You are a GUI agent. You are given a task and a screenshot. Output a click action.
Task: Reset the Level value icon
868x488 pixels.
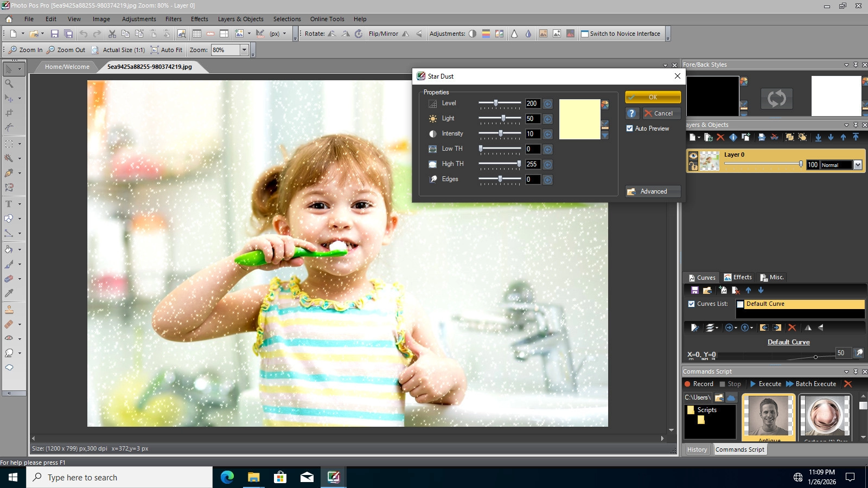[548, 104]
